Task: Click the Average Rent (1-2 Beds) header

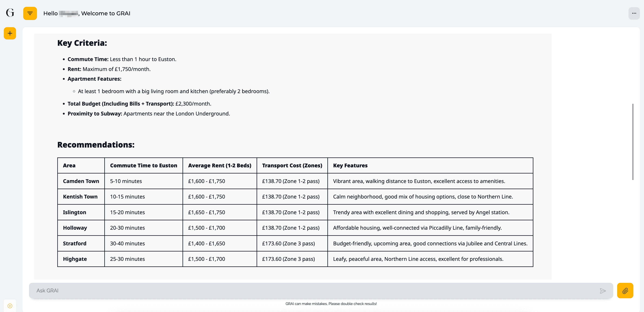Action: tap(219, 166)
